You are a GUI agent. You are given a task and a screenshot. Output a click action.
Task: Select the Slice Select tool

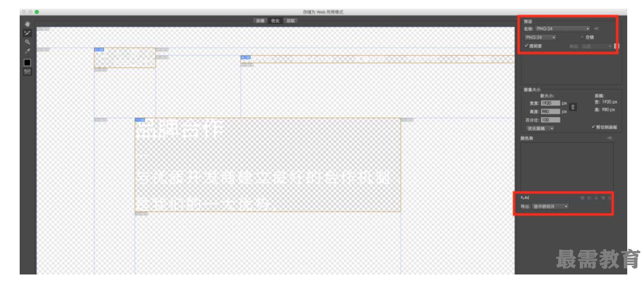[x=28, y=34]
